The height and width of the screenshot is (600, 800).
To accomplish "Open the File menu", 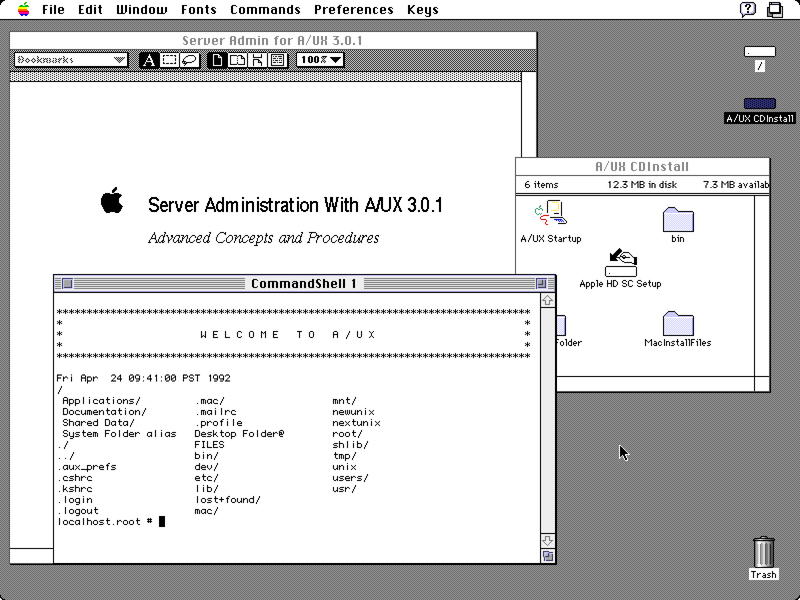I will pos(53,10).
